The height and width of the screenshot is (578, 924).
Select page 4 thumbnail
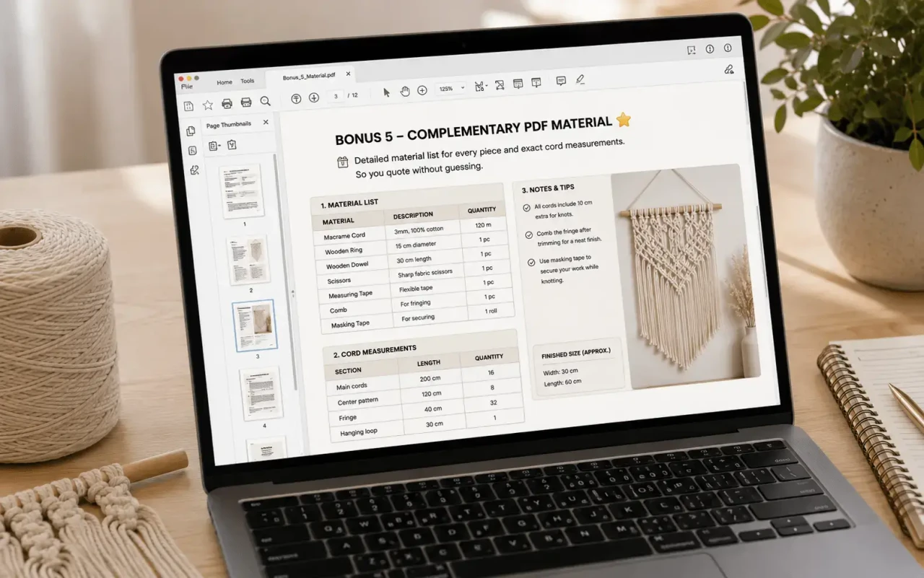pos(261,394)
